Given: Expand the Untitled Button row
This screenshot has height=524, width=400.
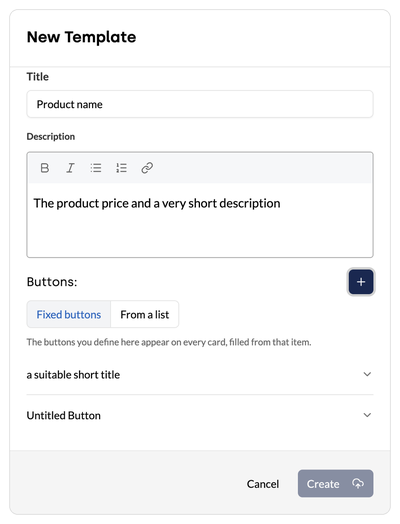Looking at the screenshot, I should pyautogui.click(x=200, y=415).
